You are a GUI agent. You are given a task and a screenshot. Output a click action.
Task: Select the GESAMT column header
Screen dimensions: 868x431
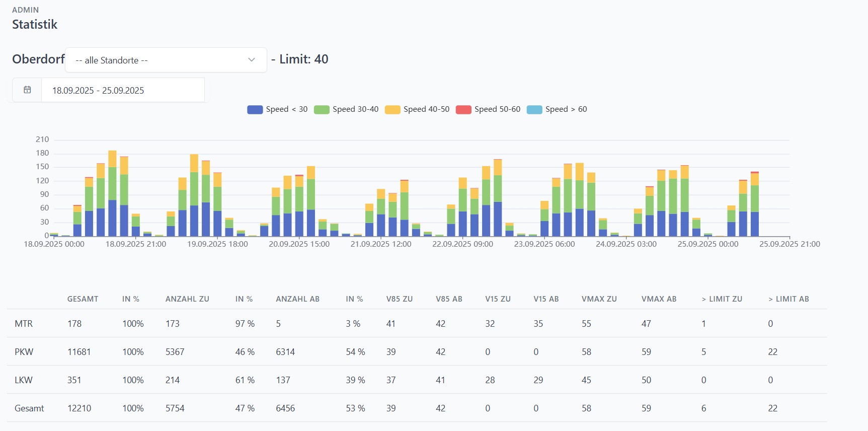tap(83, 299)
